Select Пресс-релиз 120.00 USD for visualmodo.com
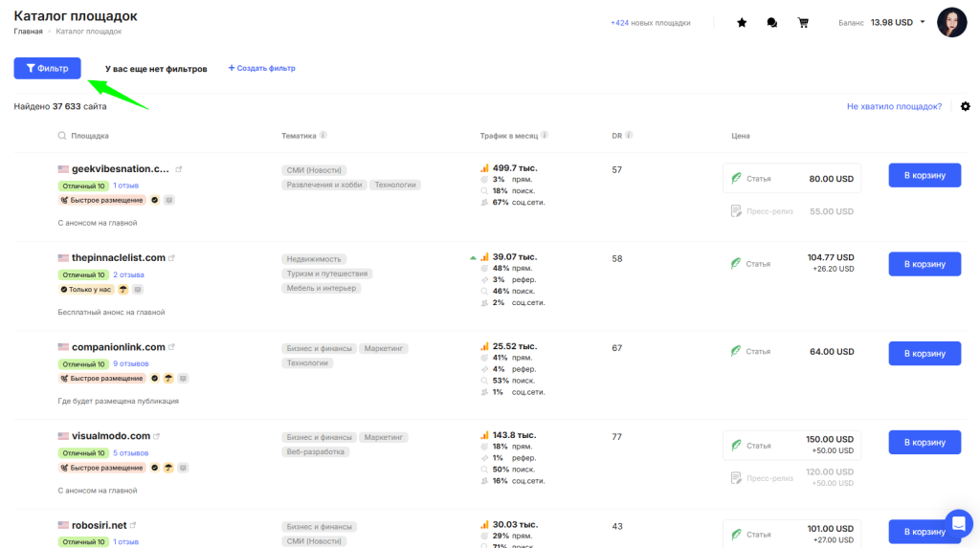Viewport: 980px width, 548px height. tap(791, 478)
